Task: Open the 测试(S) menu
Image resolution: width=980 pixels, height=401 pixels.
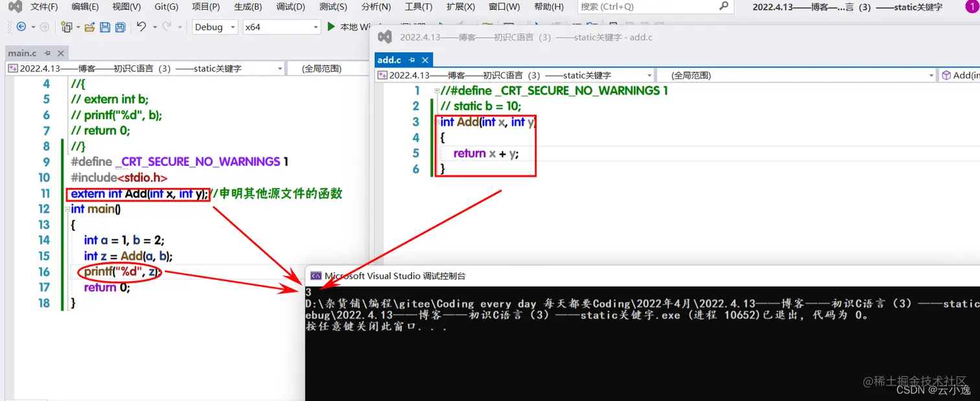Action: point(333,6)
